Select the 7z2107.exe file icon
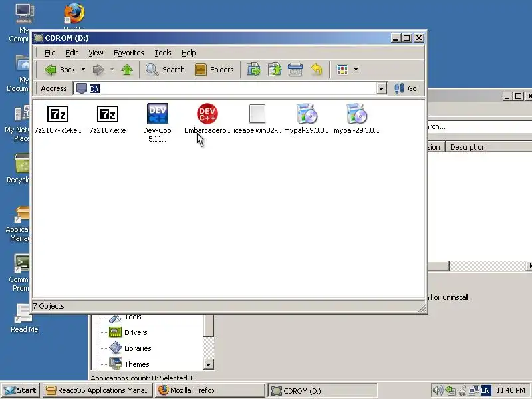The image size is (532, 399). point(108,114)
